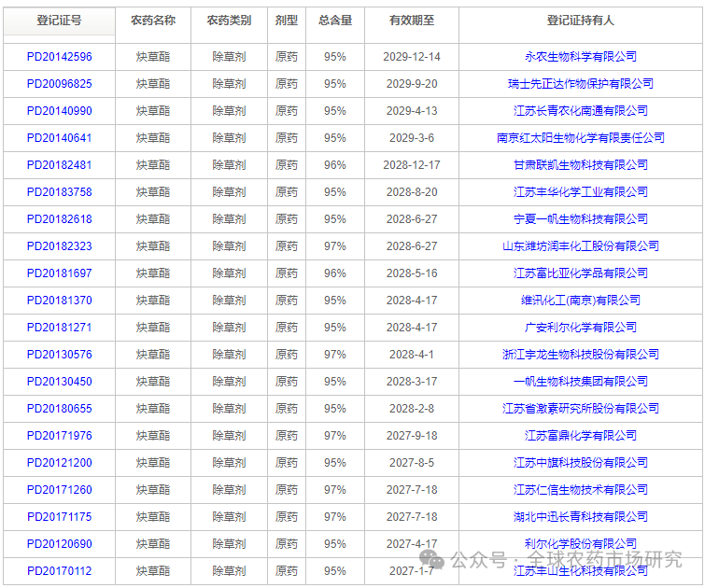705x588 pixels.
Task: Open registration PD20183758 link
Action: [60, 192]
